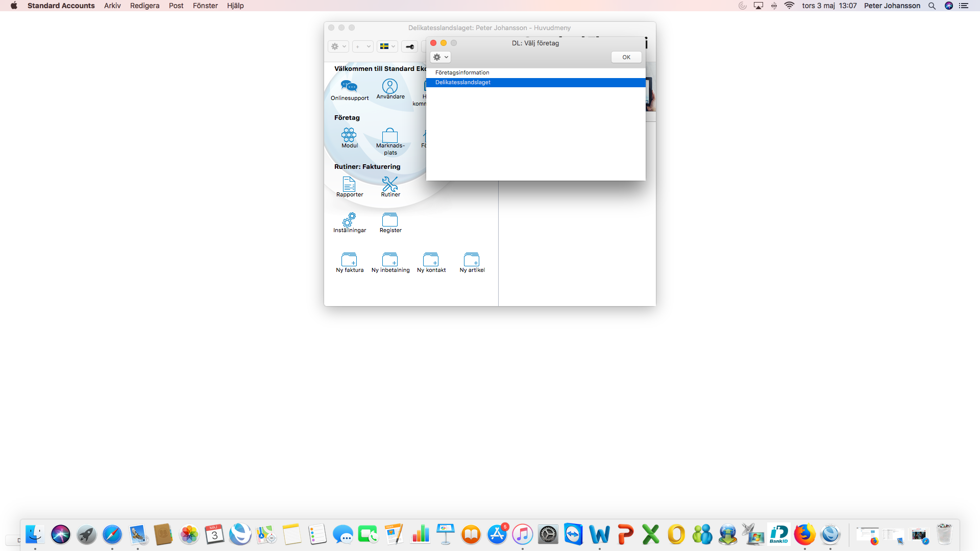This screenshot has width=980, height=551.
Task: Open Photos app in the dock
Action: tap(189, 534)
